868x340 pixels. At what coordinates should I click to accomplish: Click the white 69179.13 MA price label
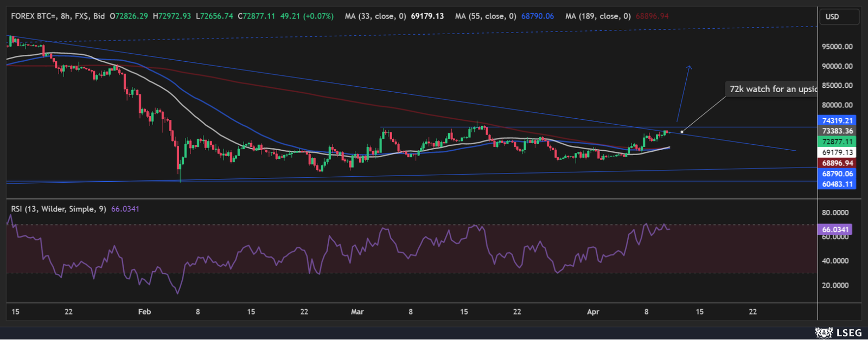click(x=837, y=152)
